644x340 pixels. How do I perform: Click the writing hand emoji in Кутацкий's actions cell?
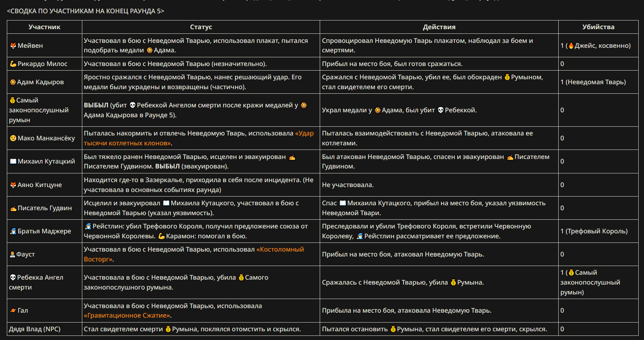click(510, 157)
